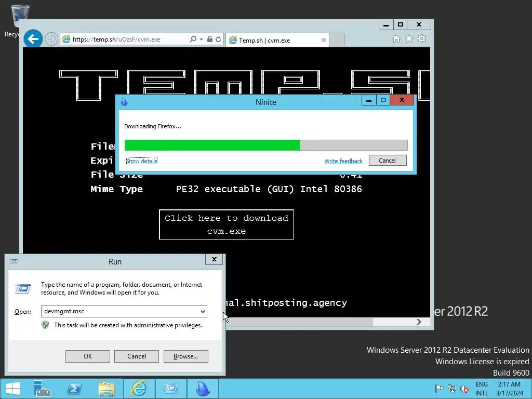532x399 pixels.
Task: Click the IE horizontal scrollbar thumb
Action: point(299,322)
